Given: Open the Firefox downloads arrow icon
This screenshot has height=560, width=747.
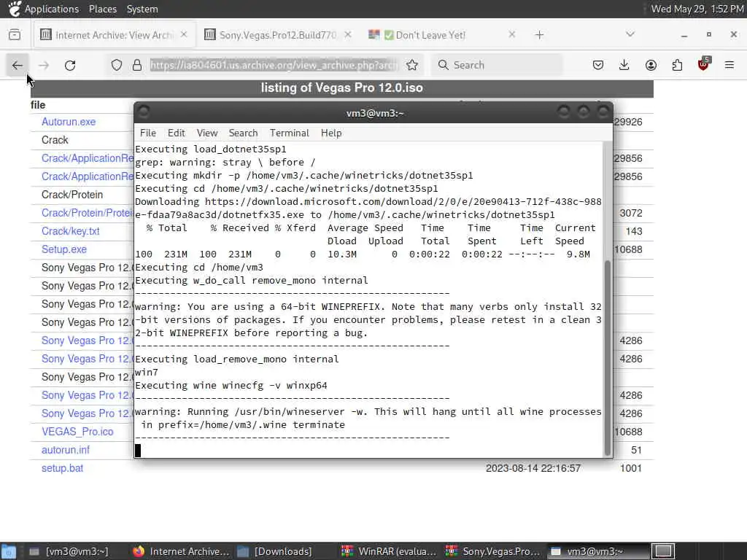Looking at the screenshot, I should coord(624,65).
